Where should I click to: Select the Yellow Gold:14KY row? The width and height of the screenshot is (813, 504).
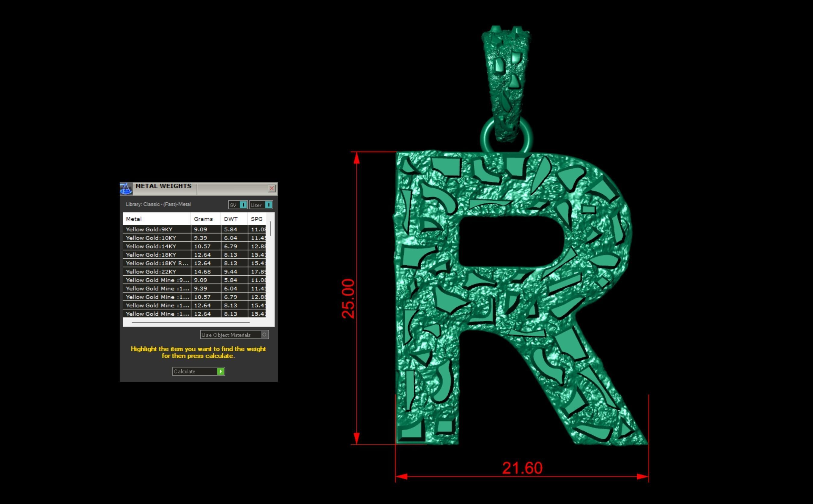click(194, 246)
